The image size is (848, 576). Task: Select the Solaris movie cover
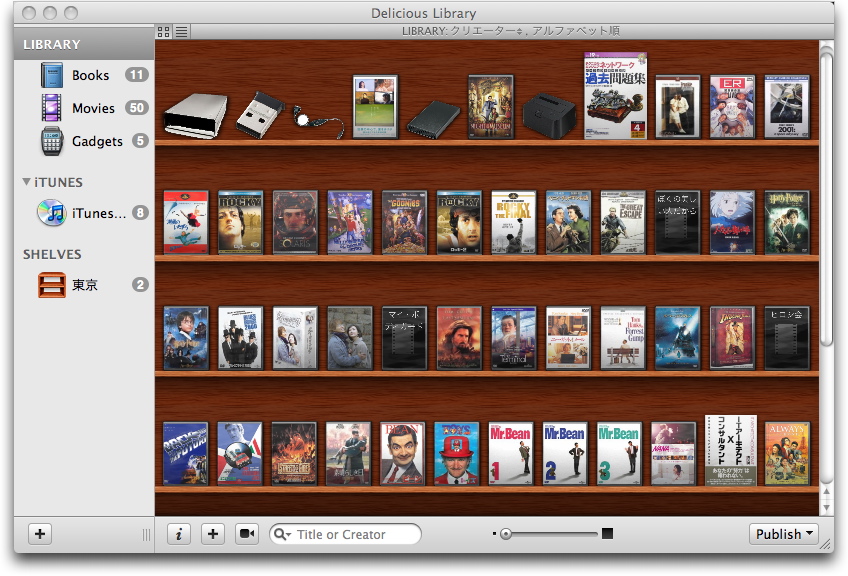point(295,222)
